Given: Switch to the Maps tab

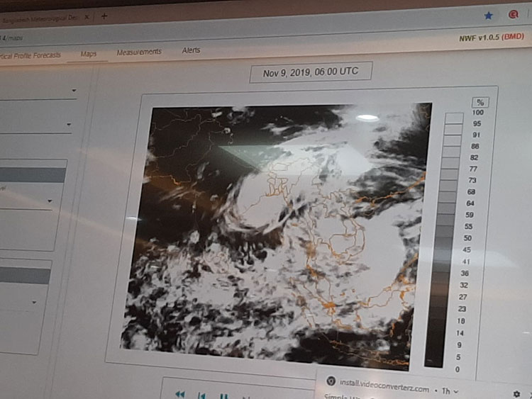Looking at the screenshot, I should (89, 54).
